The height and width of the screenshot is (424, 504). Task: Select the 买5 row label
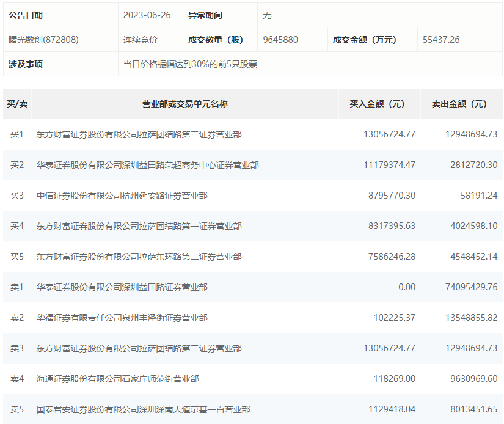click(x=17, y=256)
